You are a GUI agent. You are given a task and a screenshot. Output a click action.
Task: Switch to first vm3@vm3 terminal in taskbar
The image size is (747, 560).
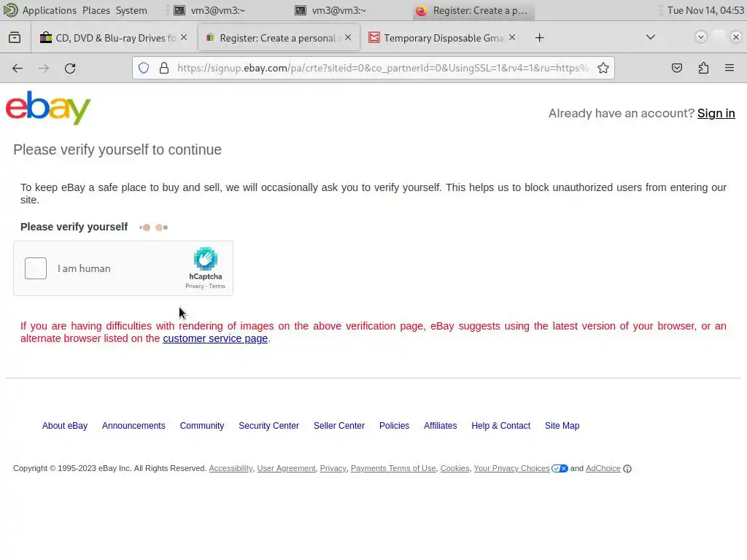coord(209,10)
